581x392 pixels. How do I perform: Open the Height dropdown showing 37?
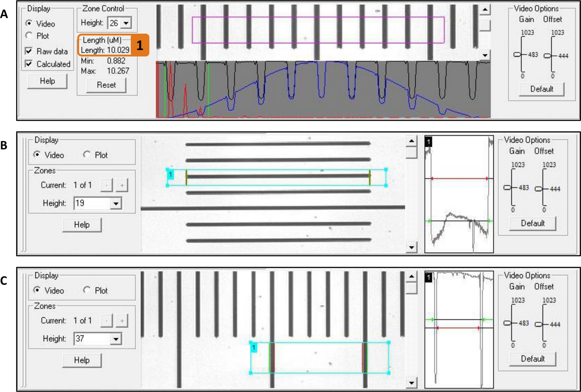116,339
